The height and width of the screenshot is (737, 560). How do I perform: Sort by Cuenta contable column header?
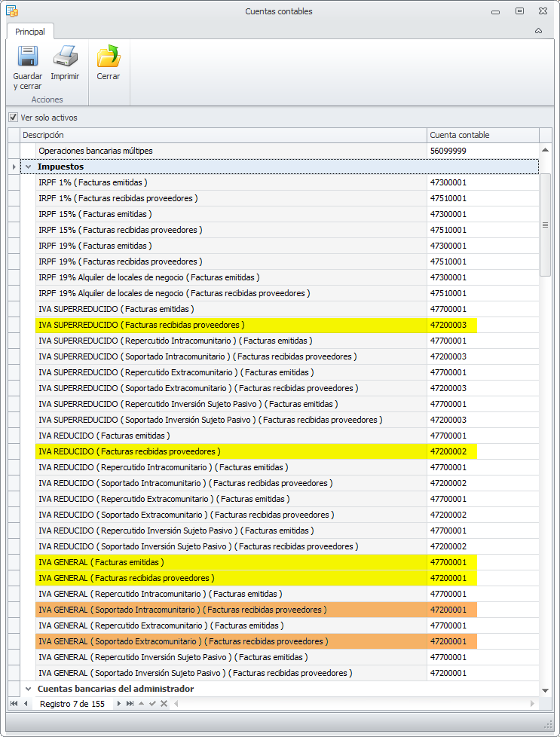pyautogui.click(x=482, y=135)
